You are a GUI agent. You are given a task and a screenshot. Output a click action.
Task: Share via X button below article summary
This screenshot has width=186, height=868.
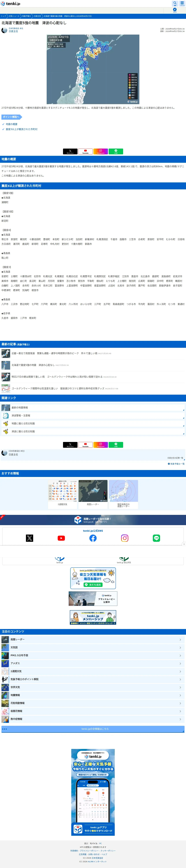[70, 152]
